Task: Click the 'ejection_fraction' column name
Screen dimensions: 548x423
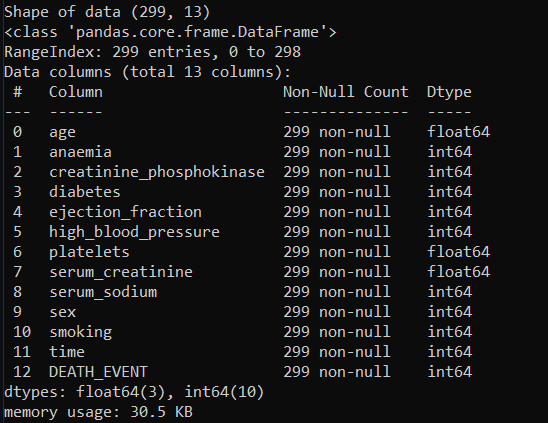Action: [125, 212]
